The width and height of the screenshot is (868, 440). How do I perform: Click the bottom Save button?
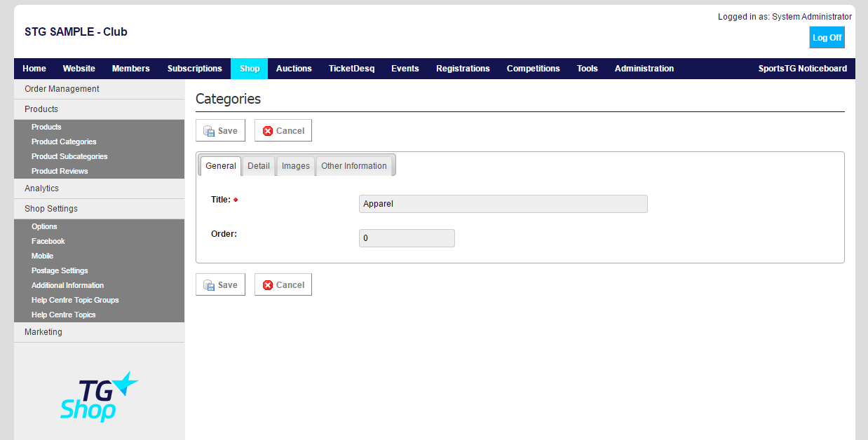pos(220,285)
